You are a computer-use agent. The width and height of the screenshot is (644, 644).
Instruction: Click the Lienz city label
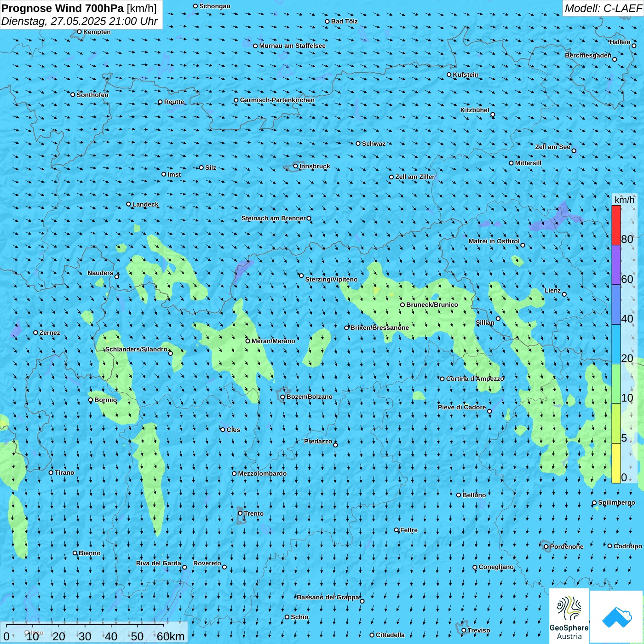[552, 290]
